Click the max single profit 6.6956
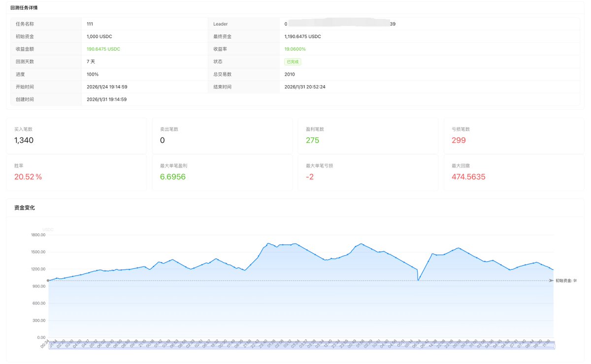 click(173, 177)
